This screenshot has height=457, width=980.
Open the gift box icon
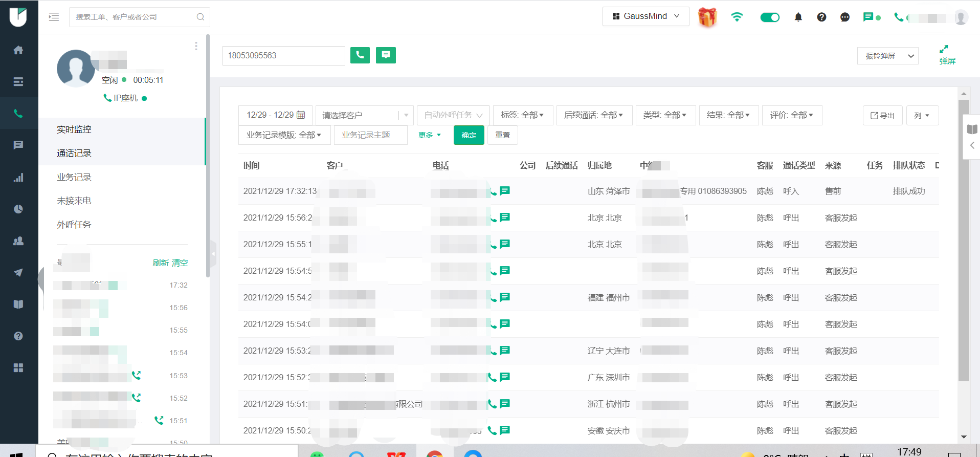tap(707, 17)
